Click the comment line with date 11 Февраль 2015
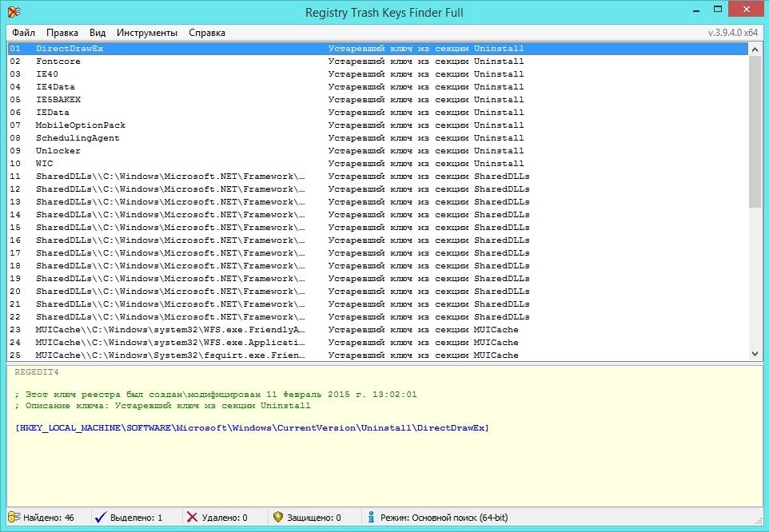Image resolution: width=769 pixels, height=532 pixels. [x=216, y=395]
